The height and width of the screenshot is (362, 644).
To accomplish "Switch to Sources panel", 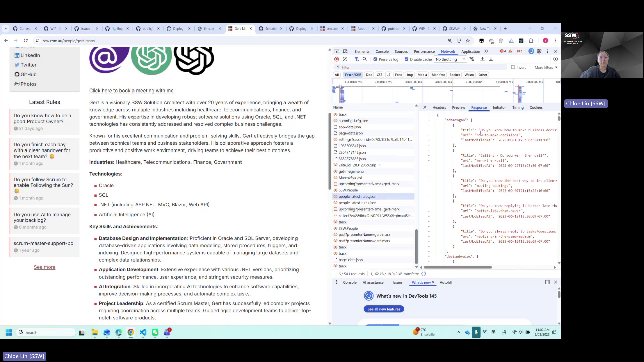I will point(401,51).
